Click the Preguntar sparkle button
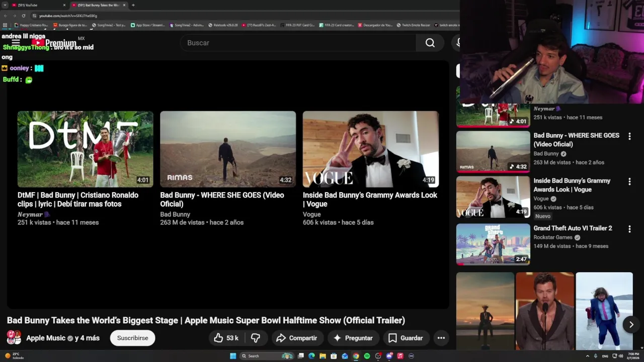The image size is (644, 362). point(353,338)
